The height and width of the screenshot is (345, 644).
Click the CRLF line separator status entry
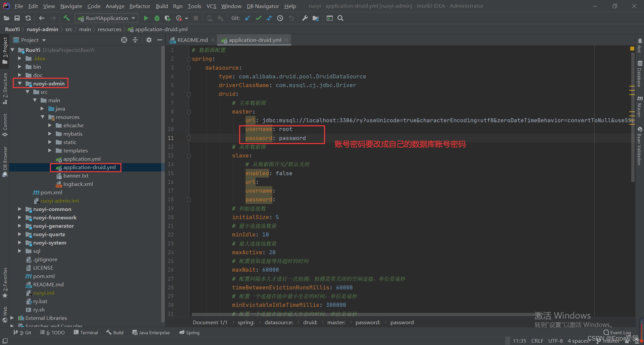pos(537,341)
